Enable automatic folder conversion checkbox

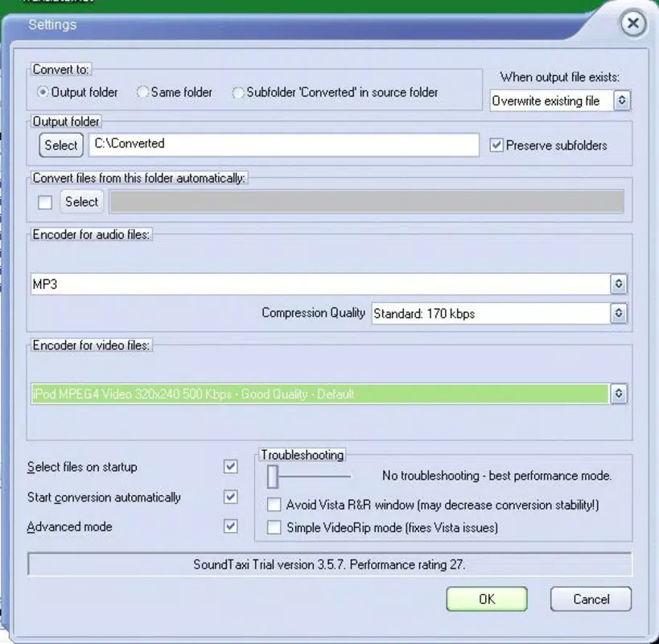pos(45,202)
